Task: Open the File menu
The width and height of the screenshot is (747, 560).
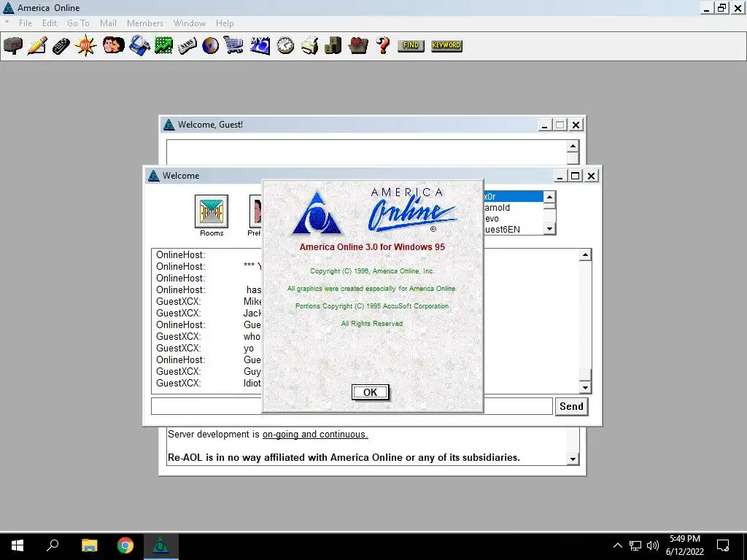Action: pyautogui.click(x=26, y=23)
